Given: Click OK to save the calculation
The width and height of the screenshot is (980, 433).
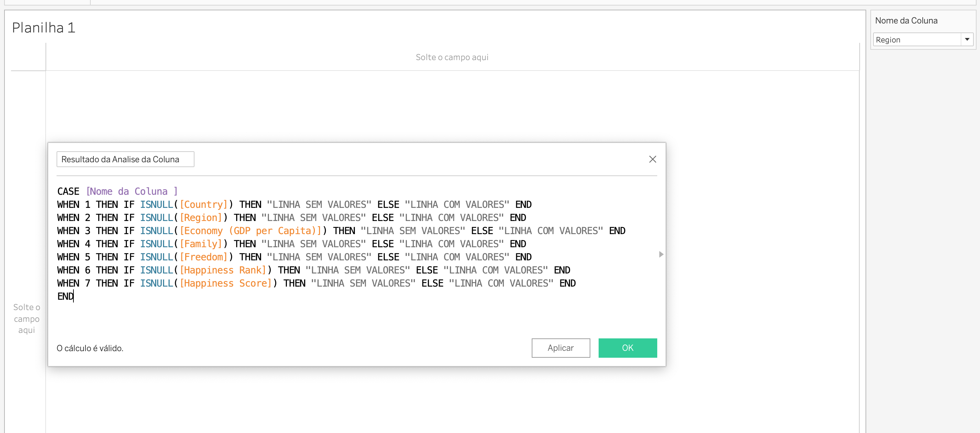Looking at the screenshot, I should click(627, 348).
